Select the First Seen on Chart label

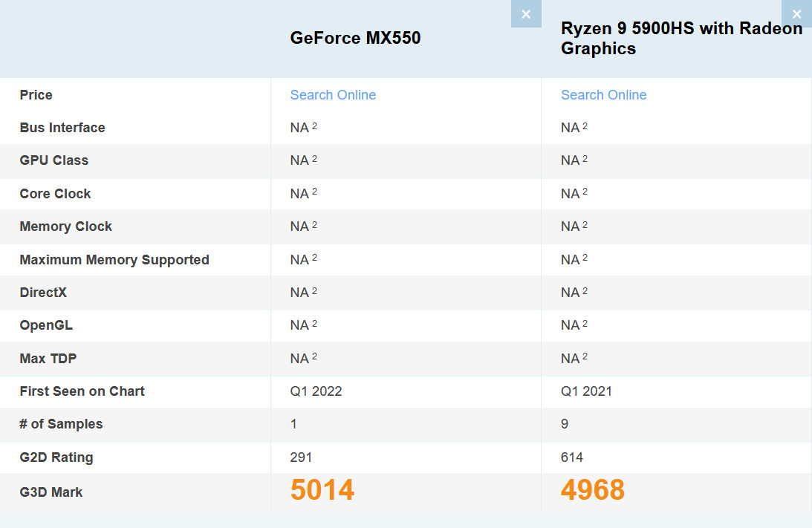(x=82, y=391)
